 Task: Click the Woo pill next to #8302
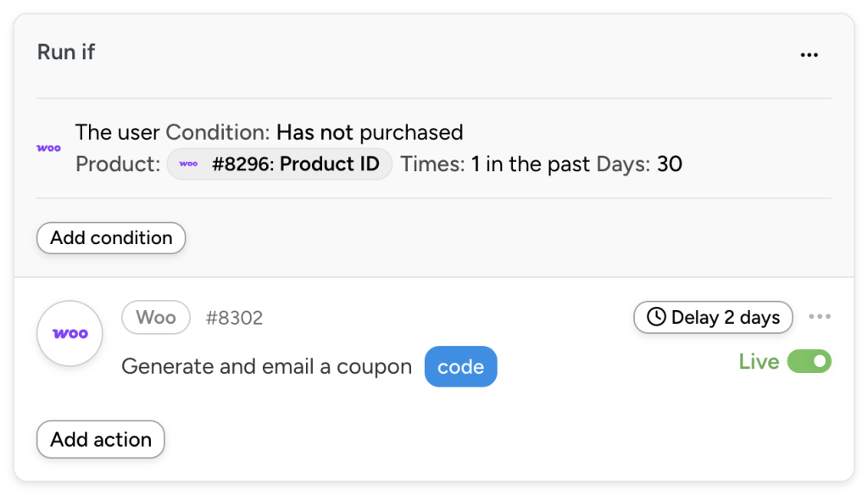[x=155, y=317]
